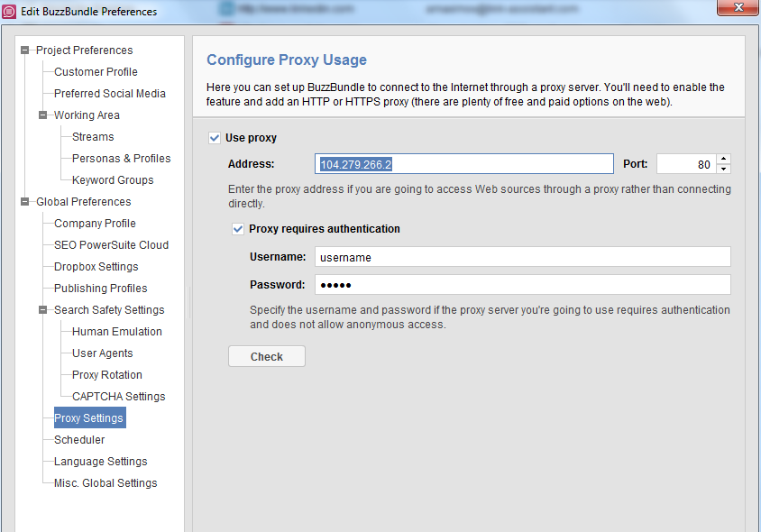Viewport: 761px width, 532px height.
Task: Open Human Emulation settings
Action: 117,332
